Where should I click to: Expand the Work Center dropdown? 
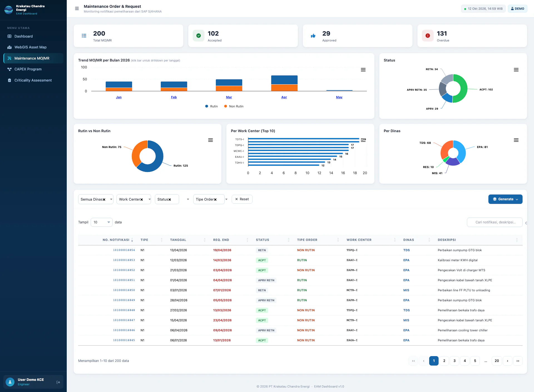(149, 199)
